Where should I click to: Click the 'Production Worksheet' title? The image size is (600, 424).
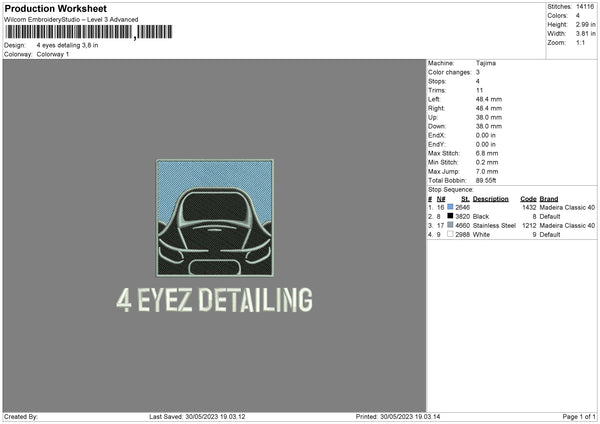click(x=55, y=8)
